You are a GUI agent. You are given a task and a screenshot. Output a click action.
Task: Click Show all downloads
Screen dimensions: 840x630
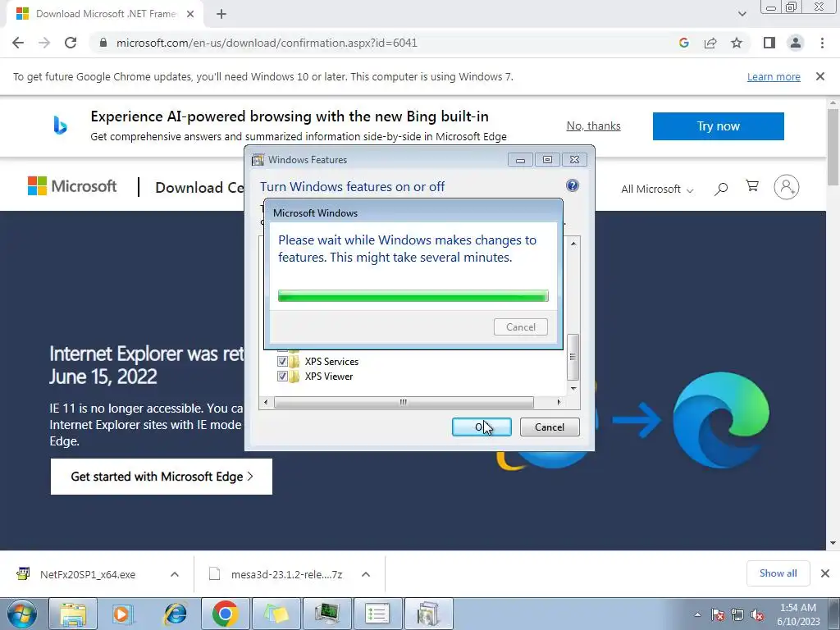point(778,573)
